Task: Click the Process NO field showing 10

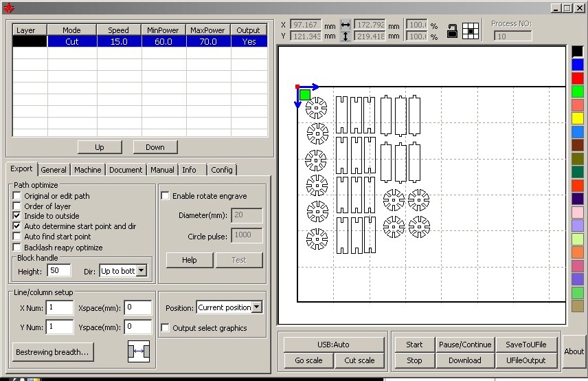Action: point(512,36)
